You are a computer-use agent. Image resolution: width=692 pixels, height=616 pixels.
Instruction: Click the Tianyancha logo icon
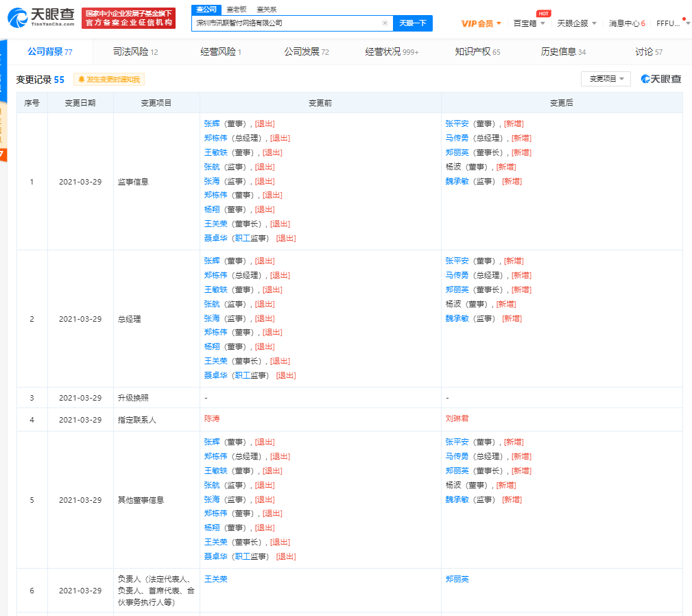pos(18,18)
